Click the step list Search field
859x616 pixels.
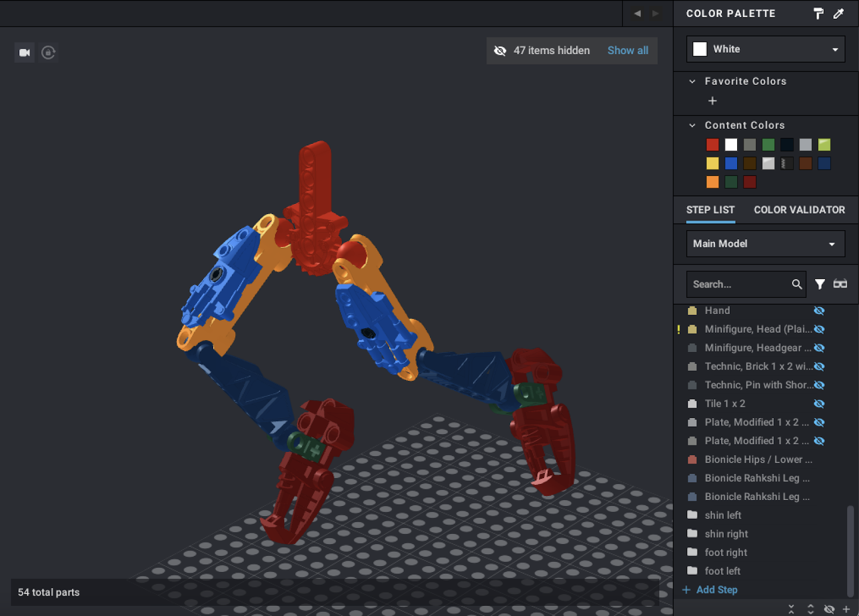tap(746, 284)
